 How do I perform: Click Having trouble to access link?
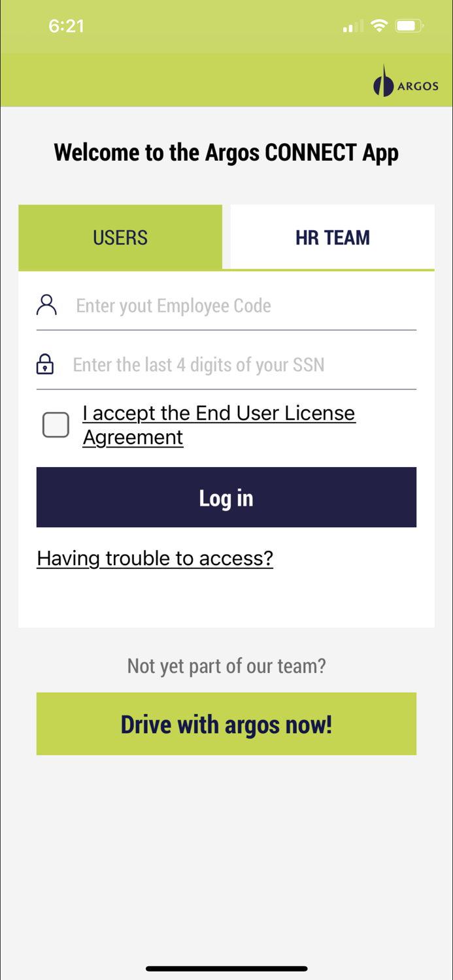(x=154, y=558)
